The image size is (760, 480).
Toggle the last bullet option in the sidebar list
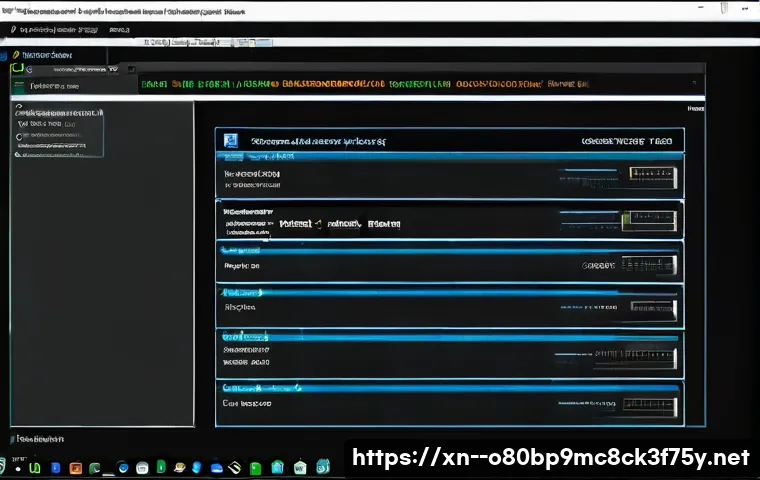pos(18,155)
